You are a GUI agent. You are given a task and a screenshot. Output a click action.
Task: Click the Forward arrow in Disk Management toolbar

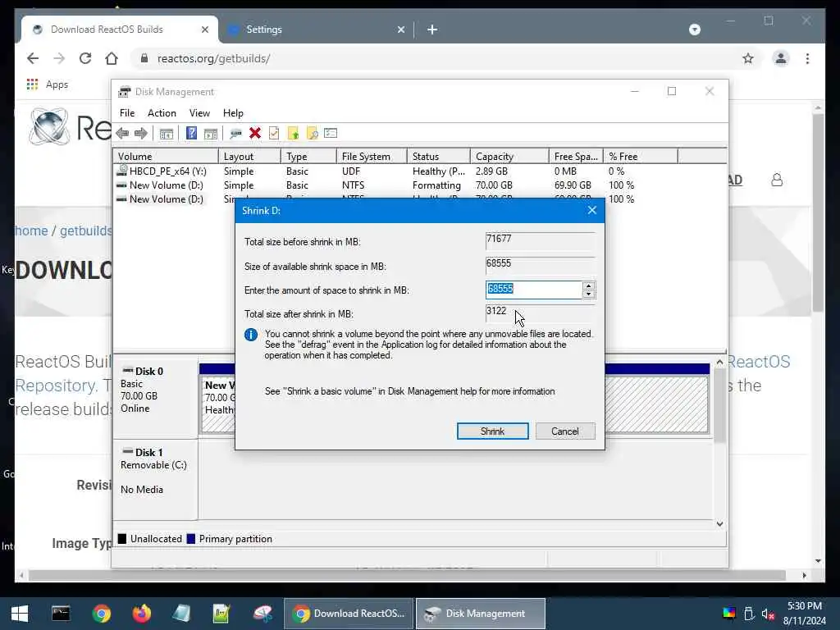(141, 134)
